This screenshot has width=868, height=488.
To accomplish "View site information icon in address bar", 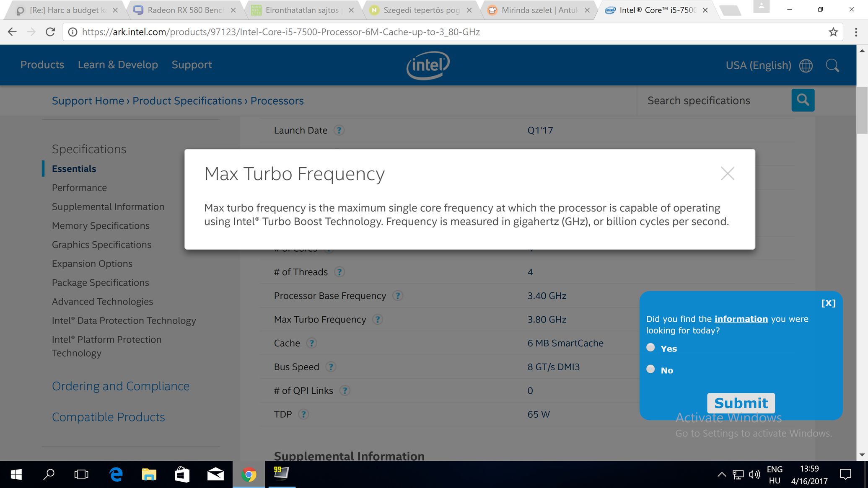I will pos(73,32).
